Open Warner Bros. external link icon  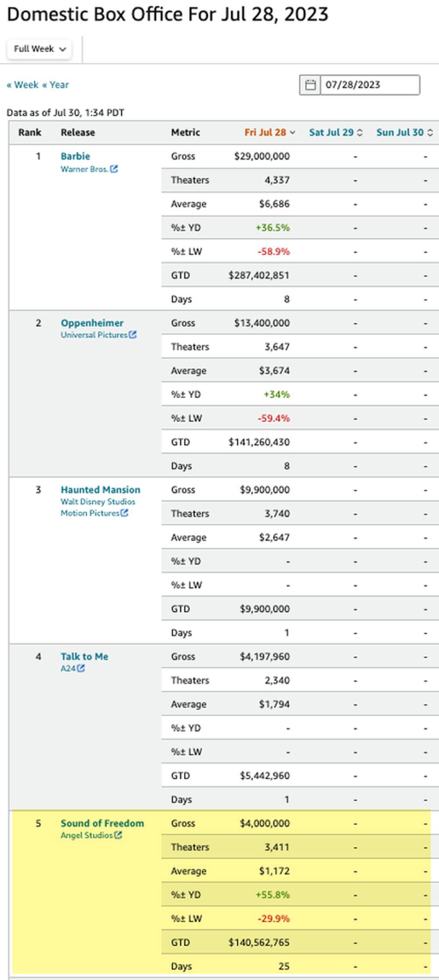[x=114, y=169]
